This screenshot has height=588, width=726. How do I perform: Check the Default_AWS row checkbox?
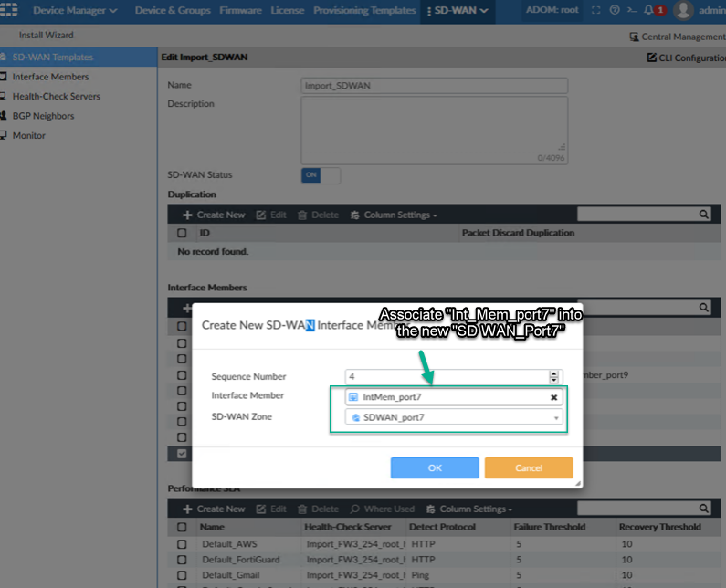182,544
